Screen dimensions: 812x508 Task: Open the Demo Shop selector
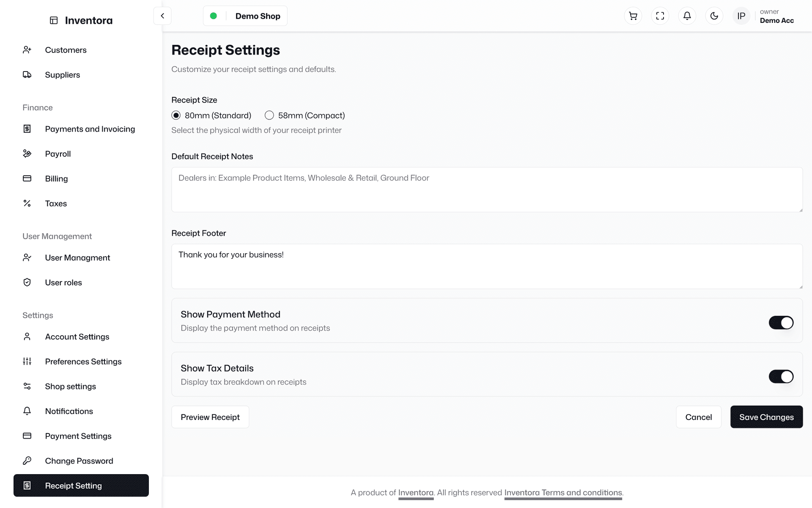(x=245, y=16)
